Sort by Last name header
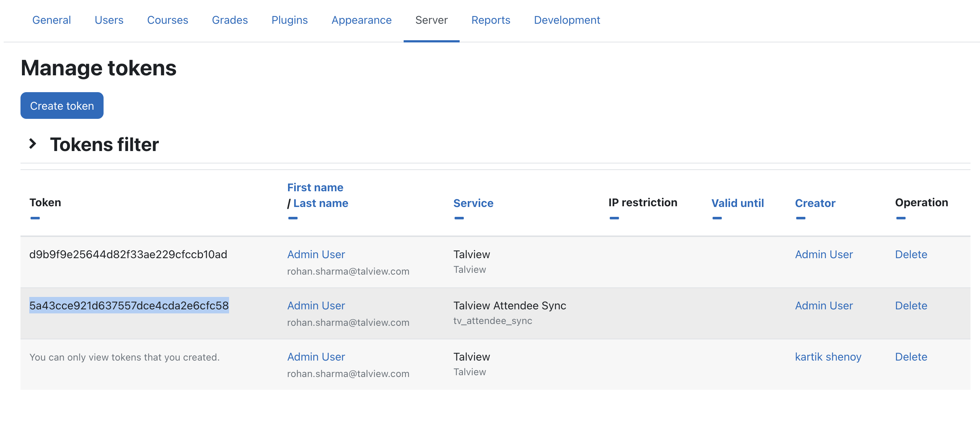 point(320,203)
